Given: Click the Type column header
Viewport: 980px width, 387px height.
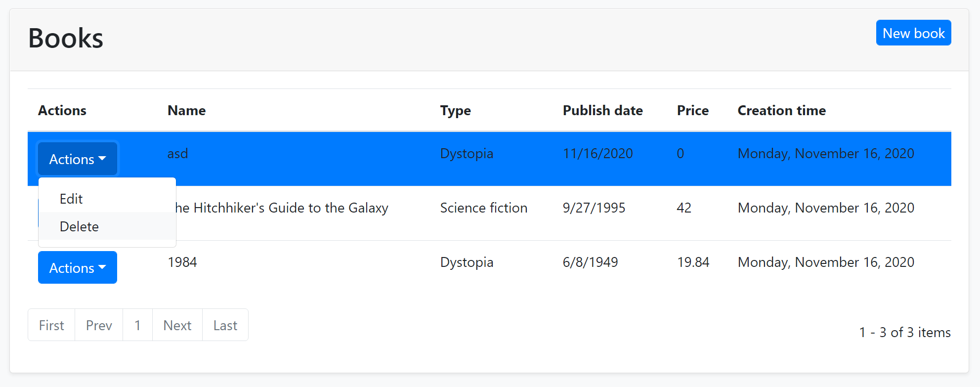Looking at the screenshot, I should pos(455,110).
